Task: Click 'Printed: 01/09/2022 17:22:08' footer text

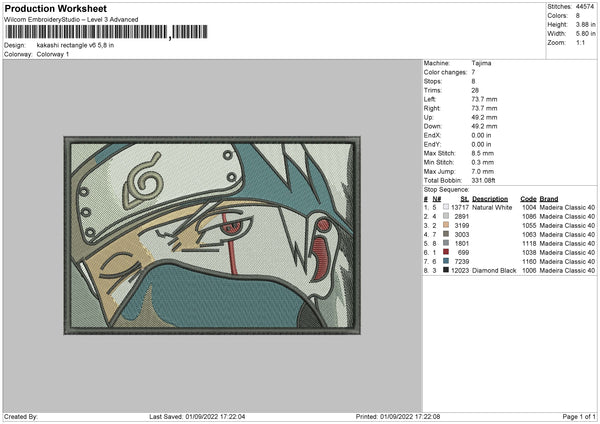Action: coord(398,416)
